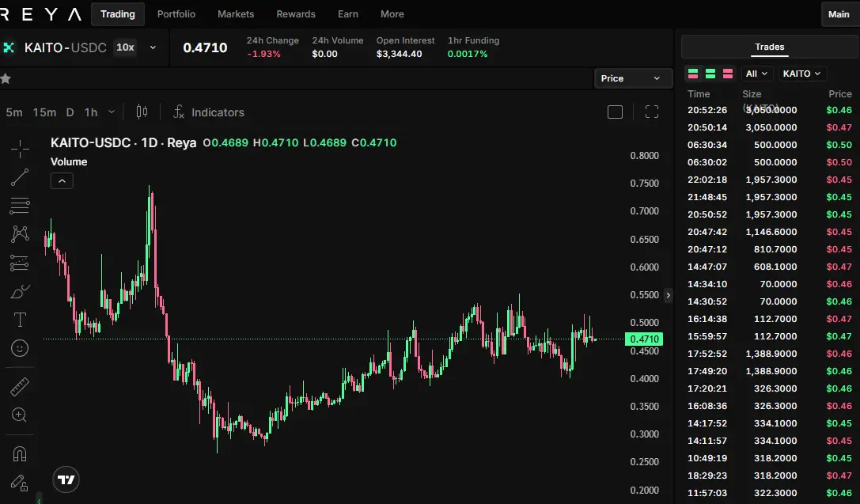
Task: Select the 1h timeframe
Action: point(91,112)
